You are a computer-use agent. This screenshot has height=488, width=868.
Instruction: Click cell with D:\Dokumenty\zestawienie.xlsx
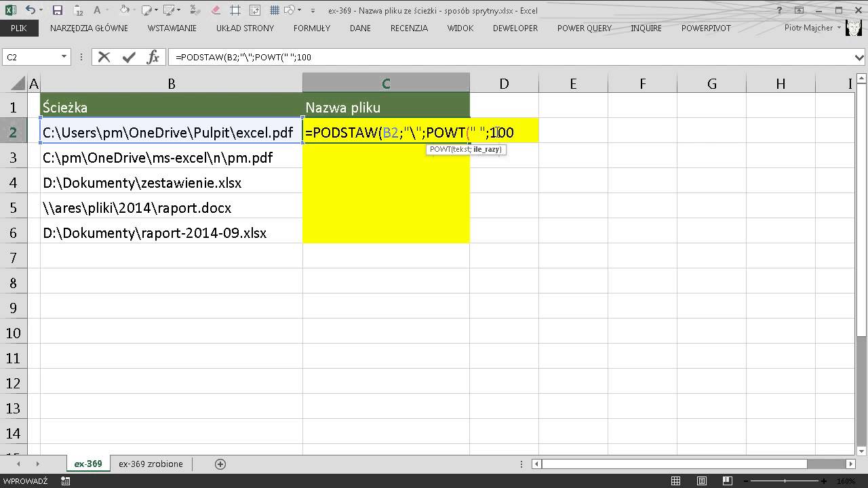tap(172, 183)
